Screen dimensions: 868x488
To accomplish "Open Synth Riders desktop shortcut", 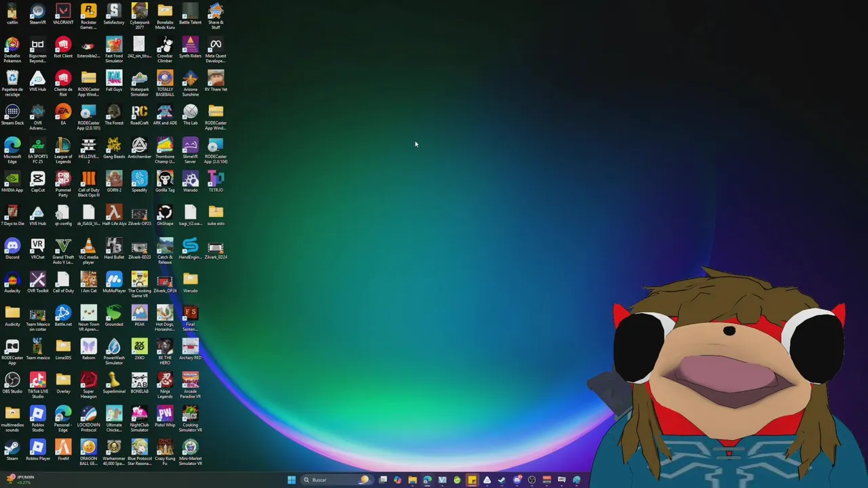I will pyautogui.click(x=190, y=48).
